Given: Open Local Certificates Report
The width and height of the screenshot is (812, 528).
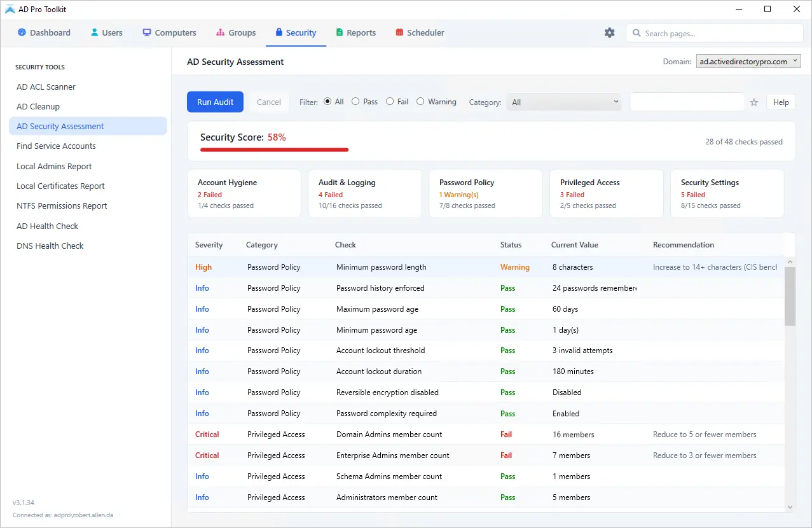Looking at the screenshot, I should [x=88, y=186].
